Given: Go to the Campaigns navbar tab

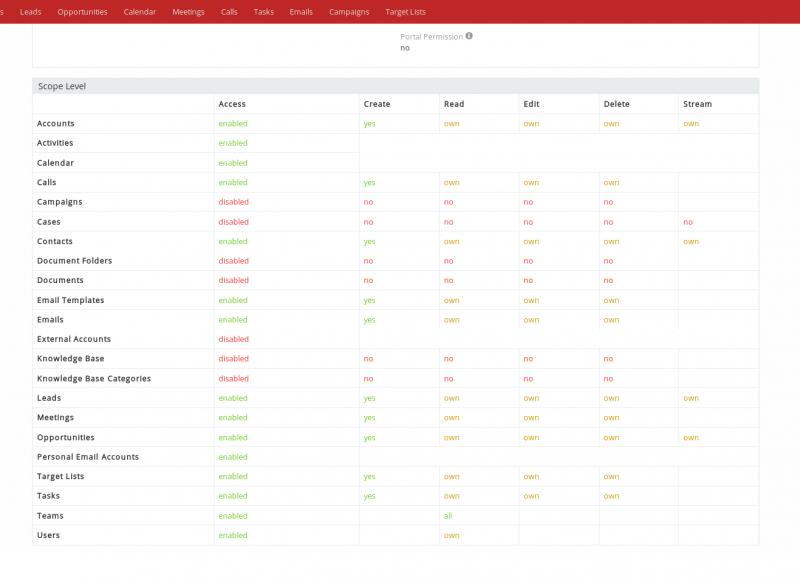Looking at the screenshot, I should pos(349,12).
